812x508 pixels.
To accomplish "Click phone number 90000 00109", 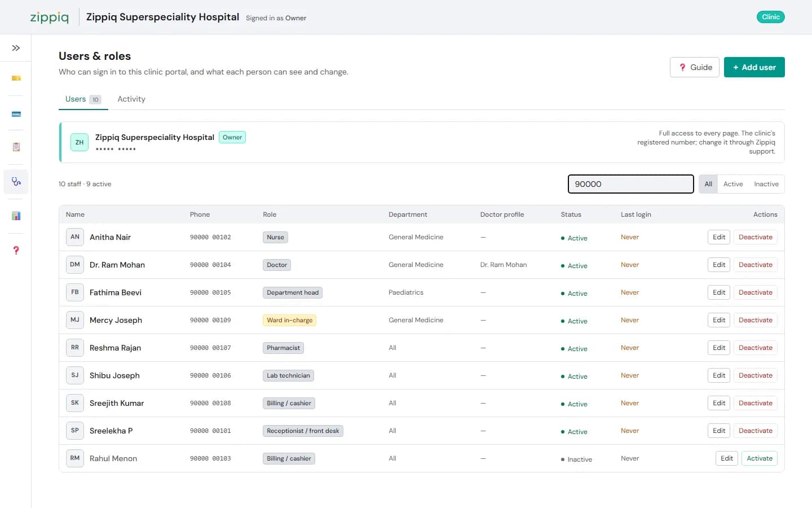I will 210,320.
